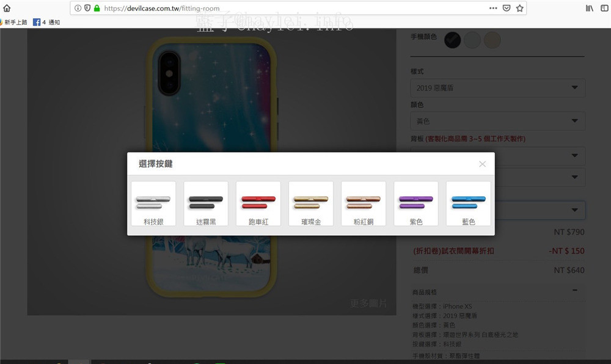The height and width of the screenshot is (364, 611).
Task: Open page actions three-dot menu
Action: point(493,8)
